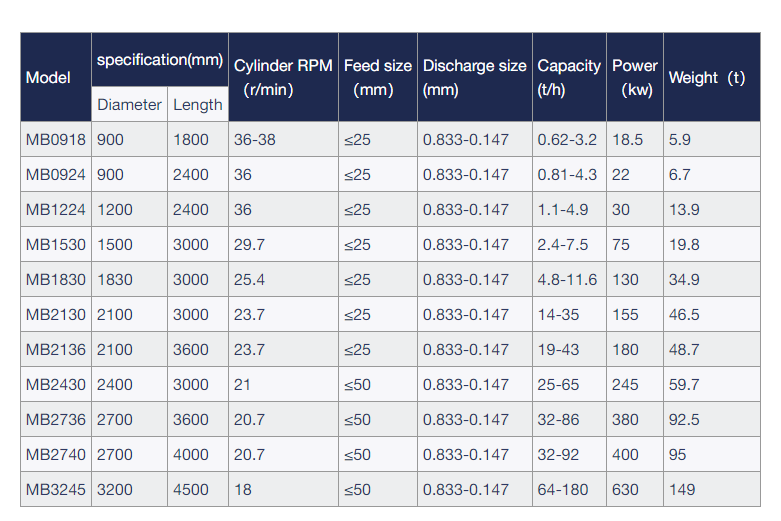Click capacity 19-43 cell
Image resolution: width=781 pixels, height=521 pixels.
coord(569,349)
